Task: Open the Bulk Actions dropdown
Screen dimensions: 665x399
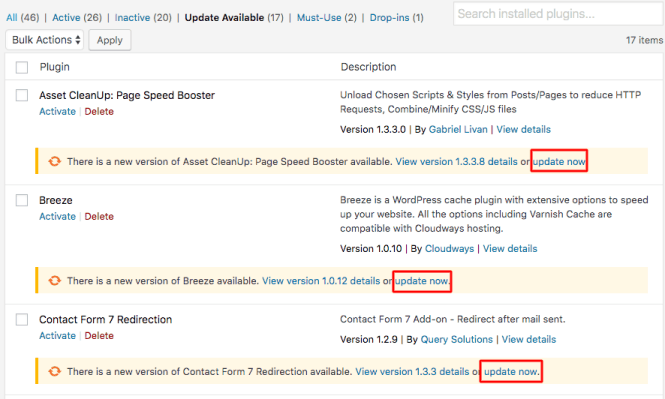Action: point(45,40)
